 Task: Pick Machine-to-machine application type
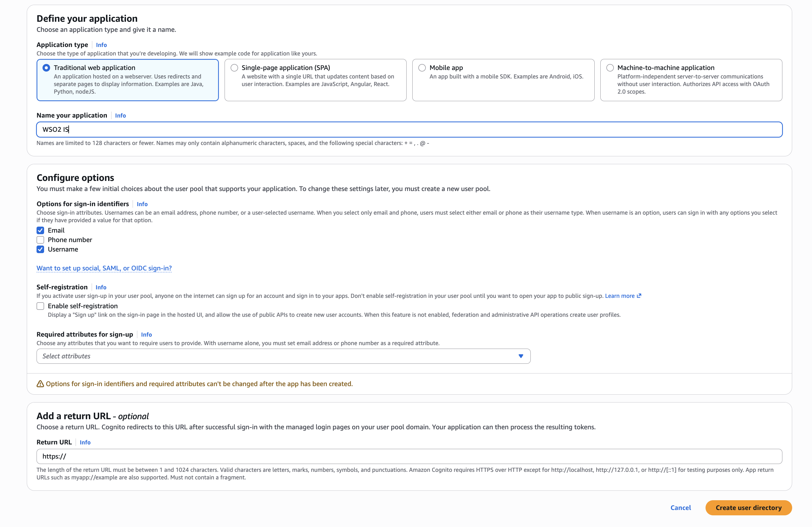click(x=610, y=67)
